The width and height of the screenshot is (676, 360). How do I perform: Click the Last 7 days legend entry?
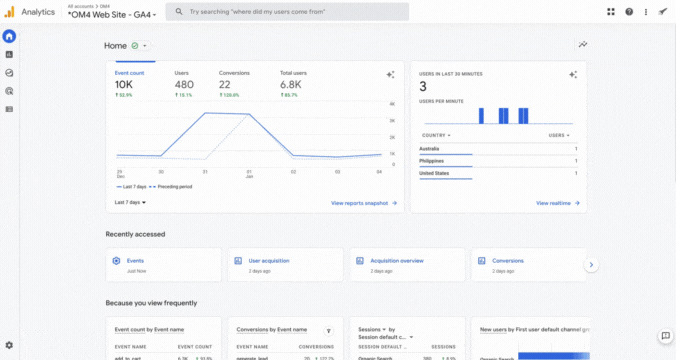coord(131,187)
